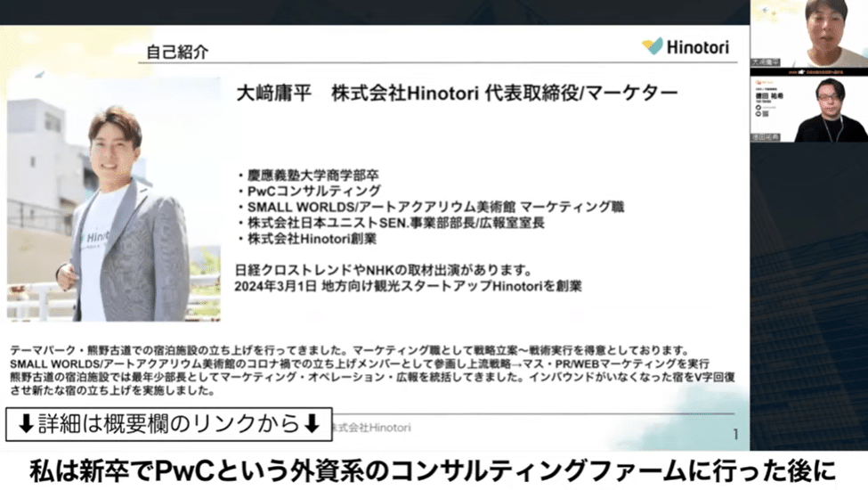Click the line 2024年3月1日 地方向け観光スタートアップHinotoriを創業
Screen dimensions: 868x490
(x=408, y=286)
